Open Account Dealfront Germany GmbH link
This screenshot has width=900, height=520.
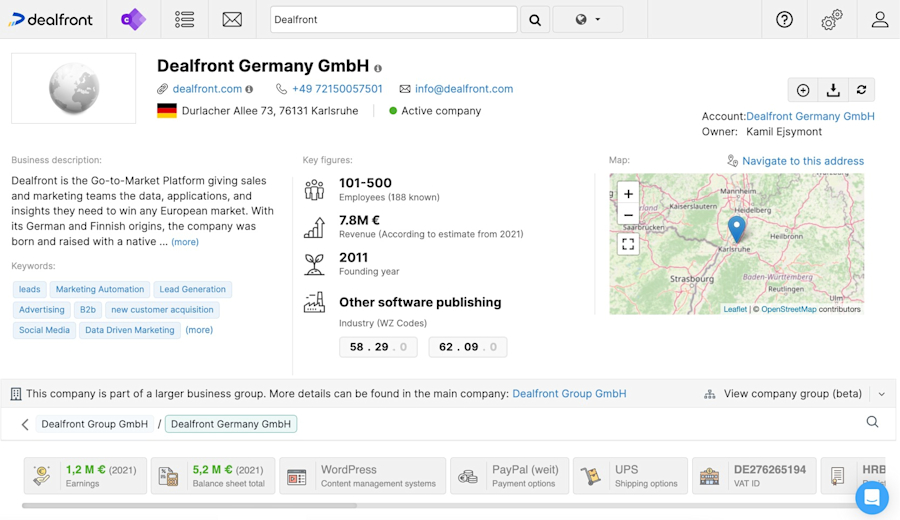coord(810,116)
